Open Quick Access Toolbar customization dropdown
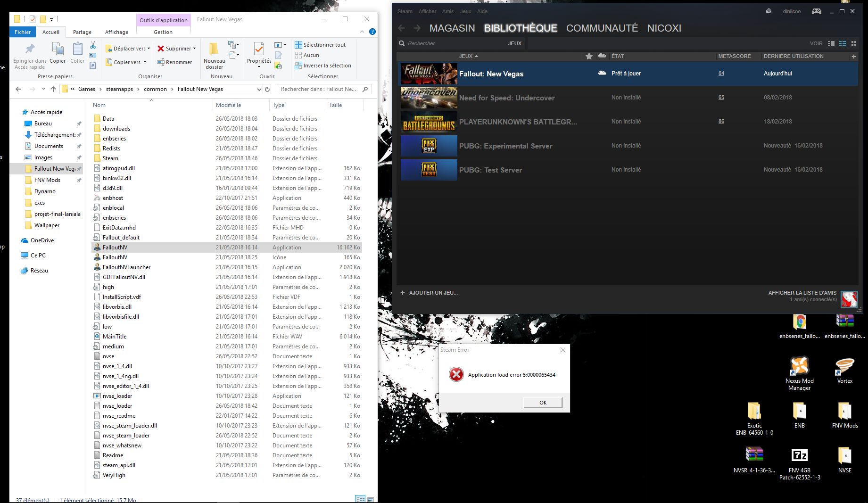 click(51, 19)
